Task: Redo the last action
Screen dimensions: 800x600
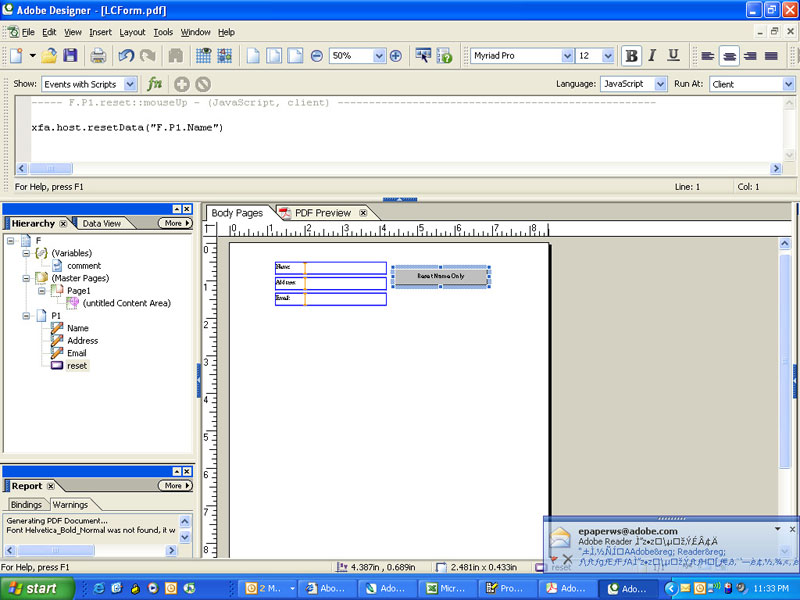Action: coord(148,56)
